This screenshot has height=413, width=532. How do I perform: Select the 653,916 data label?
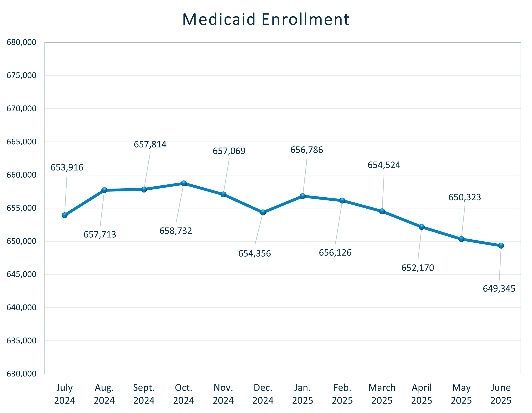[67, 167]
